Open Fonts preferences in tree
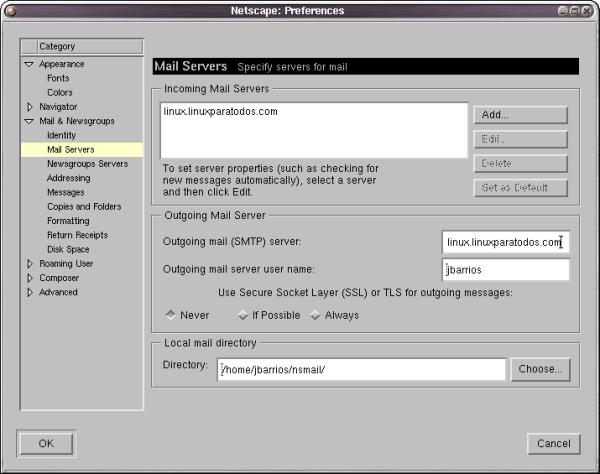Image resolution: width=600 pixels, height=474 pixels. pyautogui.click(x=58, y=78)
